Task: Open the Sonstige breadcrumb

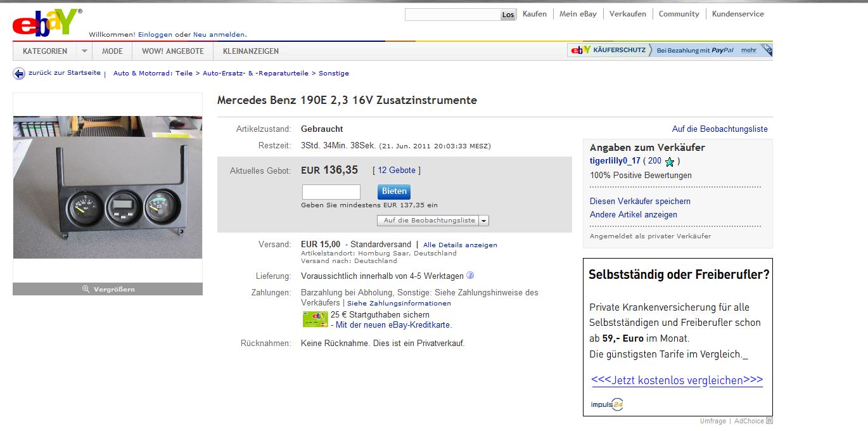Action: (x=334, y=74)
